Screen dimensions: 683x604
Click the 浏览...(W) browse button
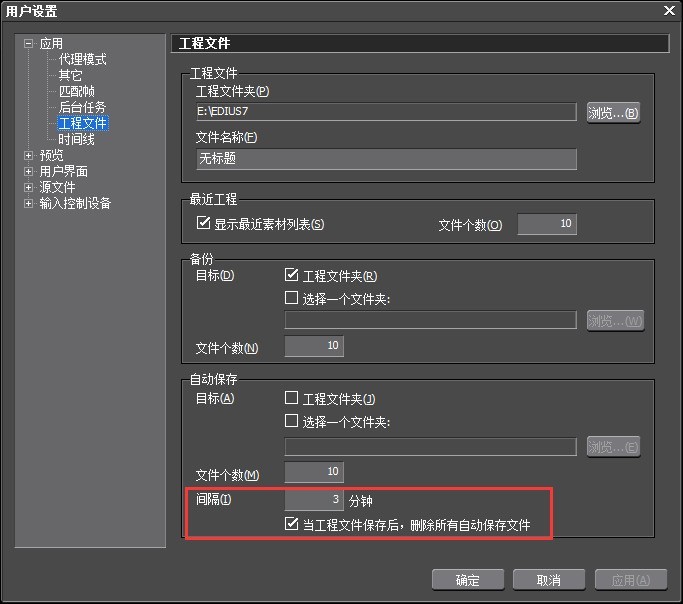(x=615, y=321)
